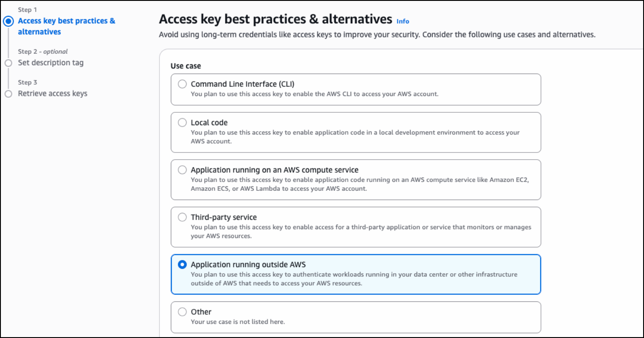Click the Retrieve access keys step label

pyautogui.click(x=52, y=93)
